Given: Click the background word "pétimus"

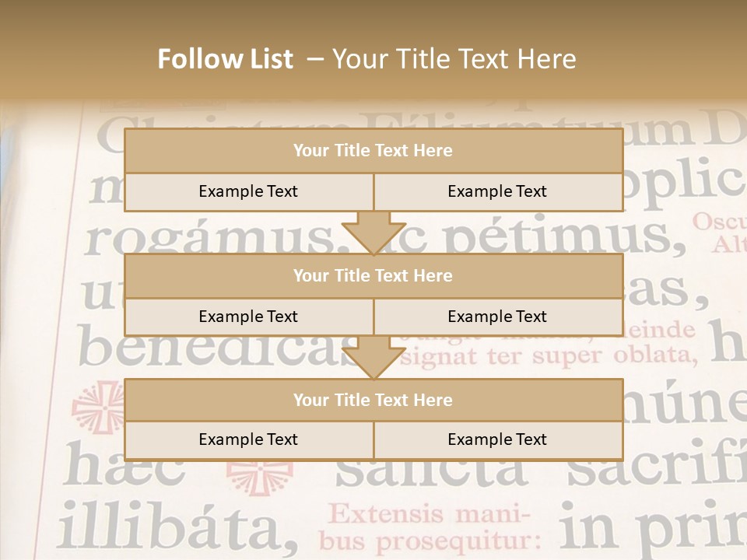Looking at the screenshot, I should pyautogui.click(x=565, y=234).
